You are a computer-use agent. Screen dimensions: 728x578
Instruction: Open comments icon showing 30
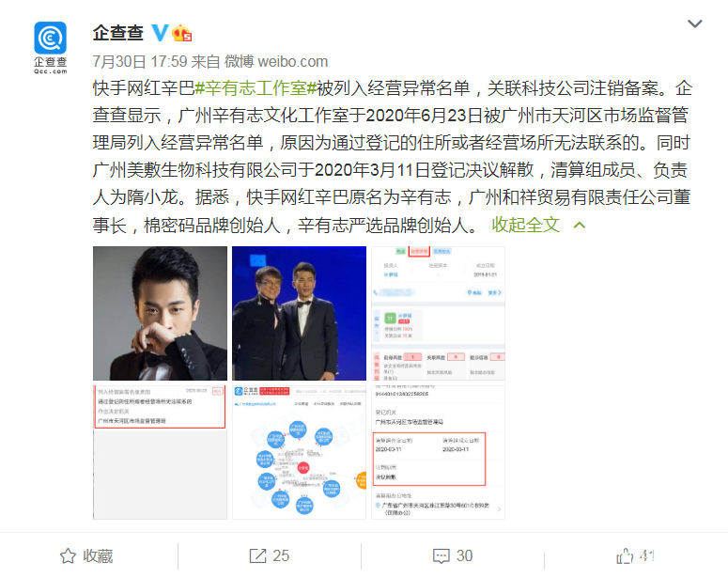pos(441,555)
